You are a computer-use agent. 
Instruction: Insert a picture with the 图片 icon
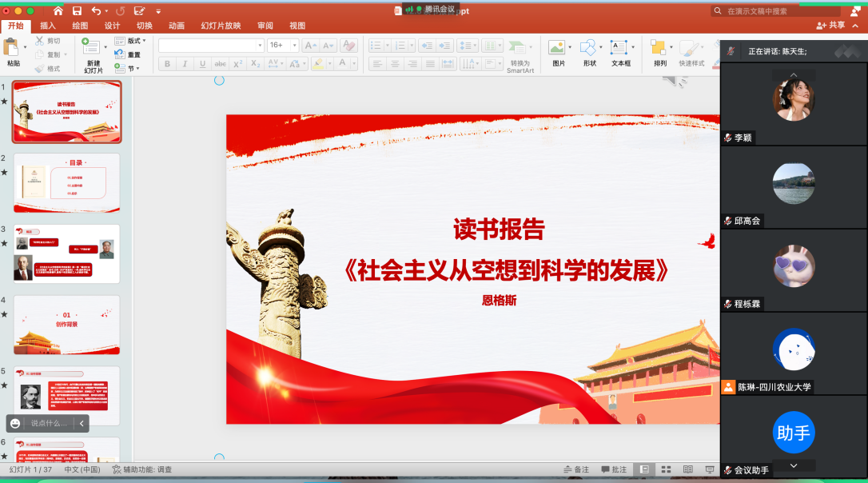tap(557, 48)
